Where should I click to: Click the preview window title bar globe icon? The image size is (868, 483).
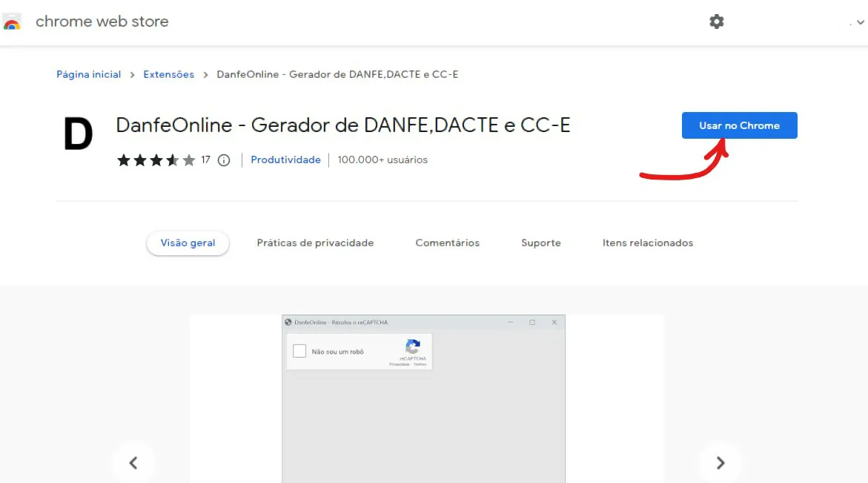288,322
